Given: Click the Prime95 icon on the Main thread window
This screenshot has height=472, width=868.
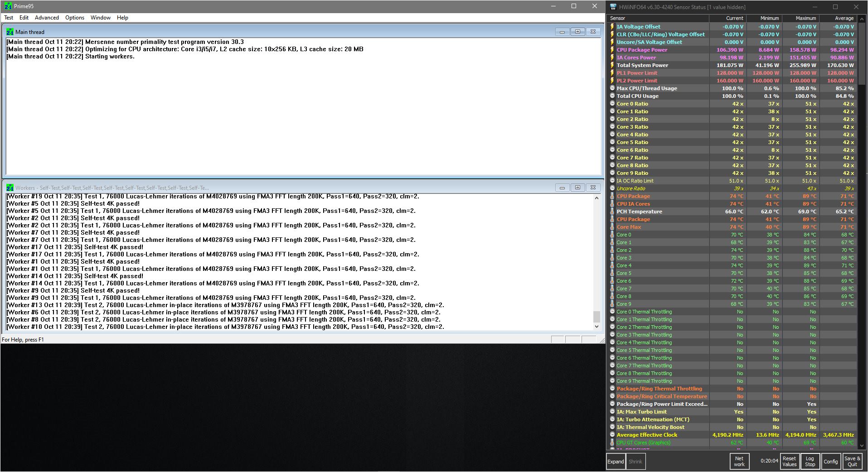Looking at the screenshot, I should 10,32.
